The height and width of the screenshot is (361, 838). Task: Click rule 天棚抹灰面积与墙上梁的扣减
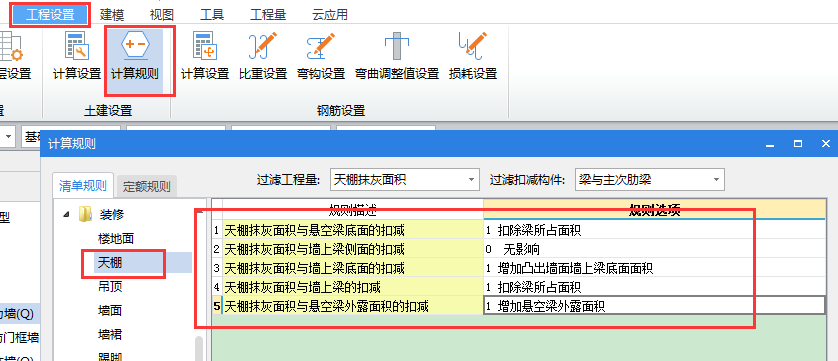coord(353,287)
